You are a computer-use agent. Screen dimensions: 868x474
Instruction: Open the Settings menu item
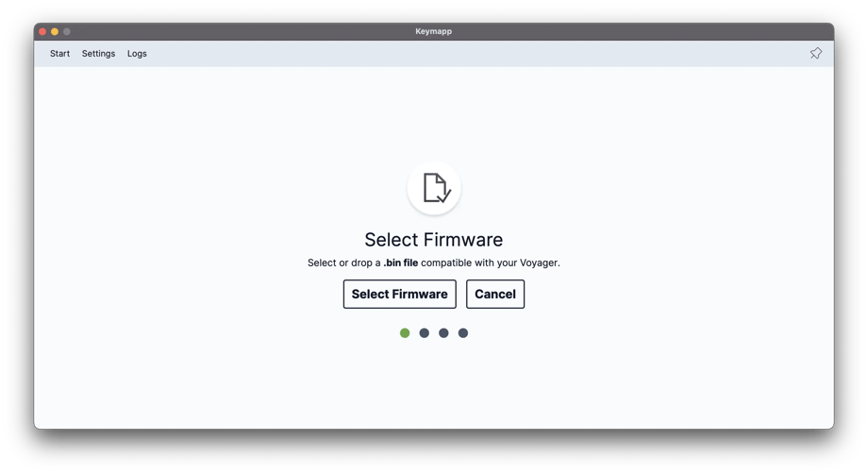point(98,54)
